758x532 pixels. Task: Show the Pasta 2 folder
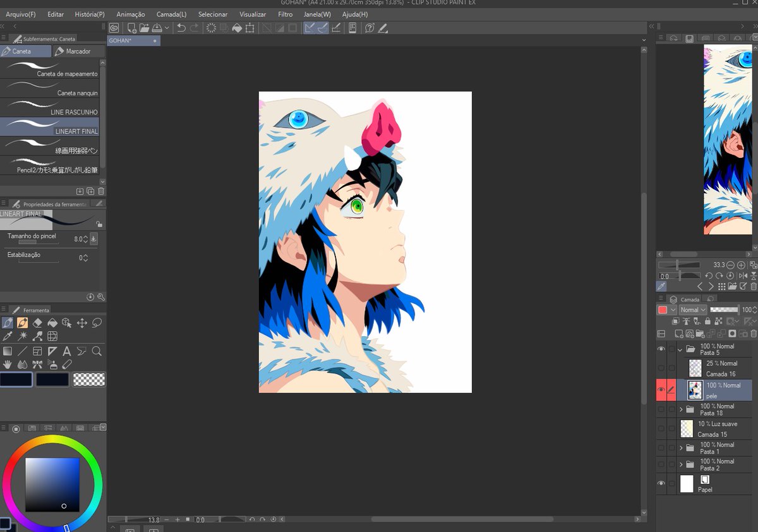661,464
